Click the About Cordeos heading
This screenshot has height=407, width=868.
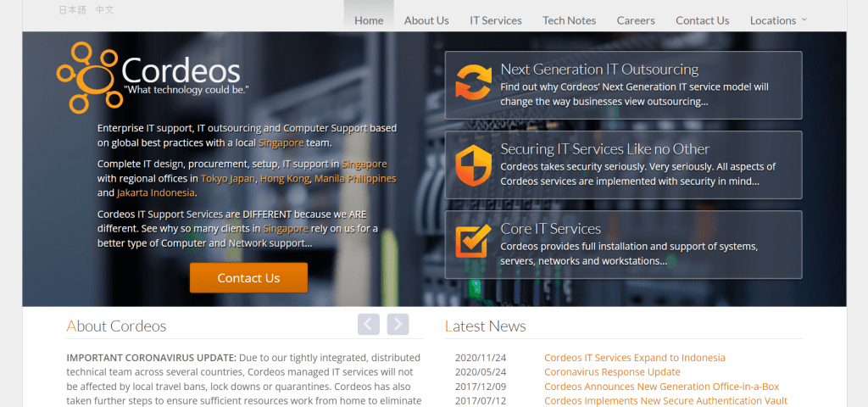coord(116,326)
